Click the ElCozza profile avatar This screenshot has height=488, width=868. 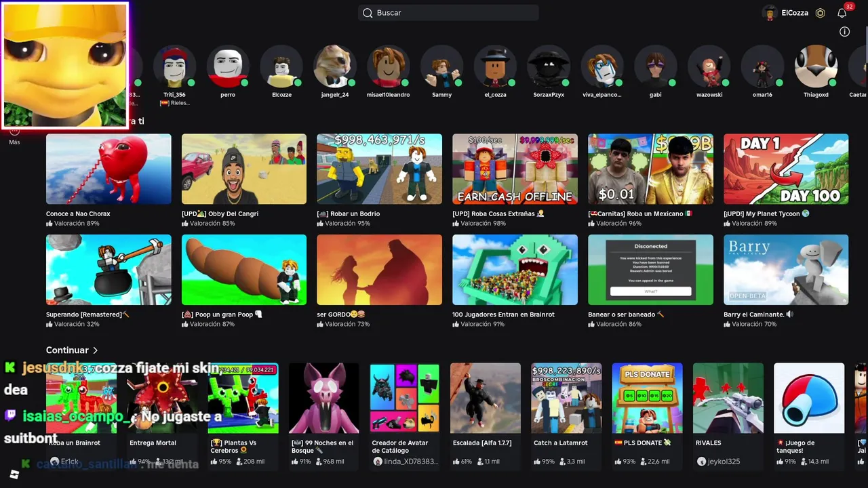point(769,13)
